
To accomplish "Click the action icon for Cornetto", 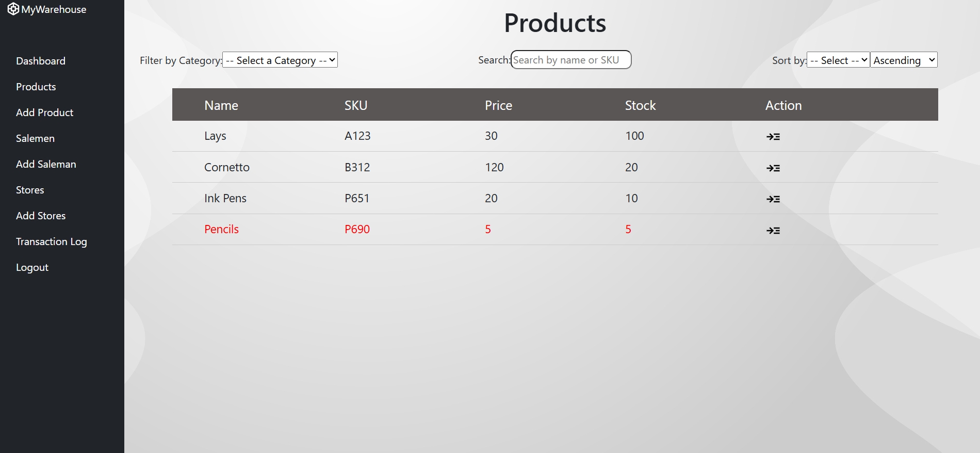I will coord(773,168).
